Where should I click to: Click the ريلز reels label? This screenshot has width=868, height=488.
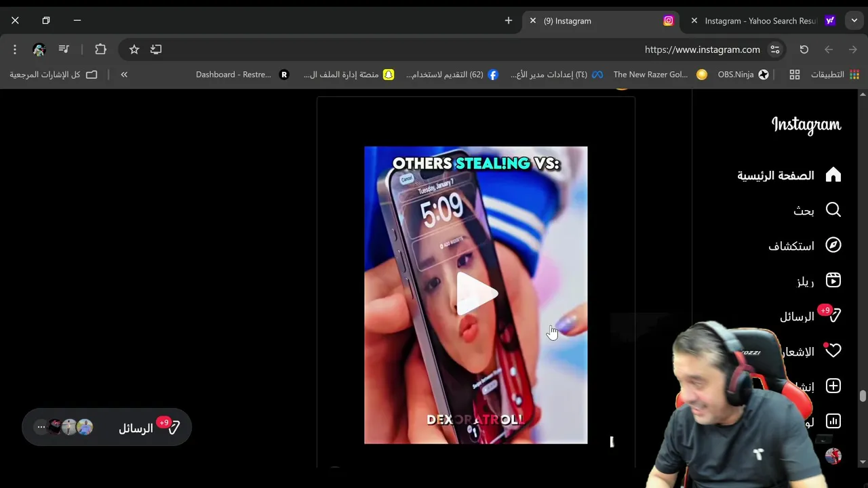pos(805,281)
